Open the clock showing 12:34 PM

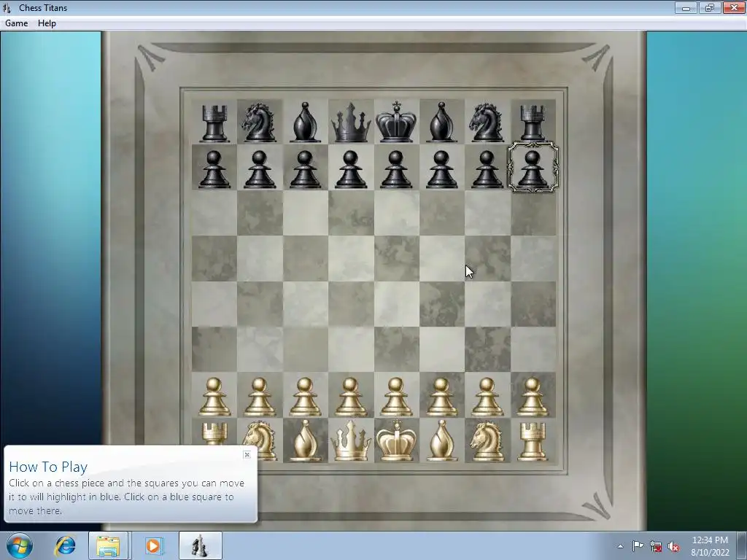(x=710, y=546)
